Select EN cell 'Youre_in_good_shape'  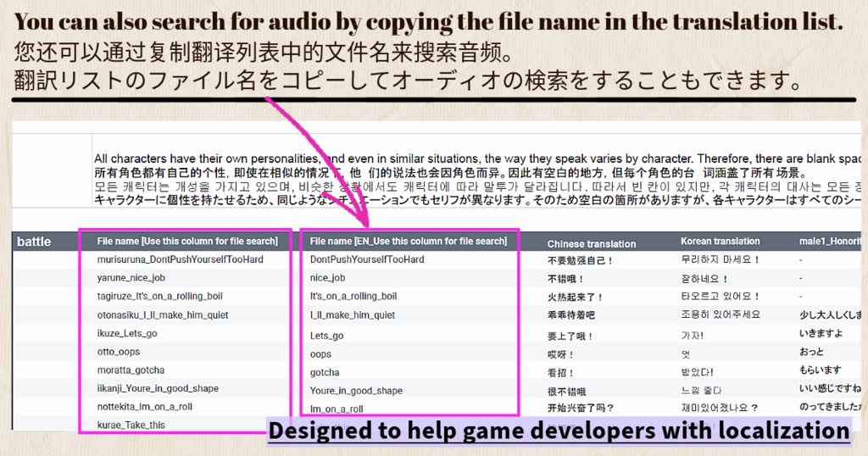pos(356,390)
